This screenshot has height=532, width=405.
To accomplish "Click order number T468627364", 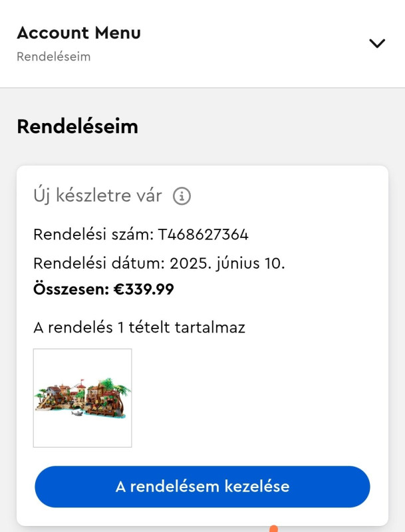I will pyautogui.click(x=203, y=235).
